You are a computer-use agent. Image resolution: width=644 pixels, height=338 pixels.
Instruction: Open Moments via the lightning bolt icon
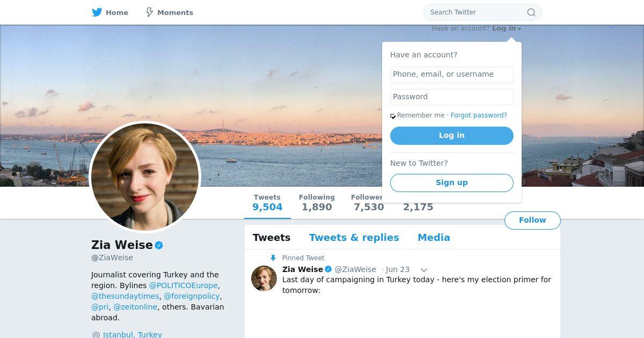point(150,12)
